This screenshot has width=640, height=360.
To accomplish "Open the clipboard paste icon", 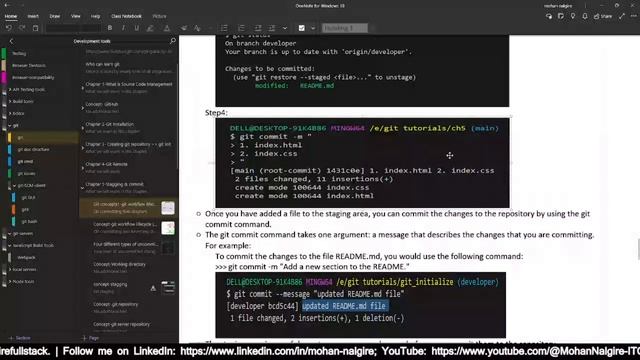I will (x=36, y=28).
